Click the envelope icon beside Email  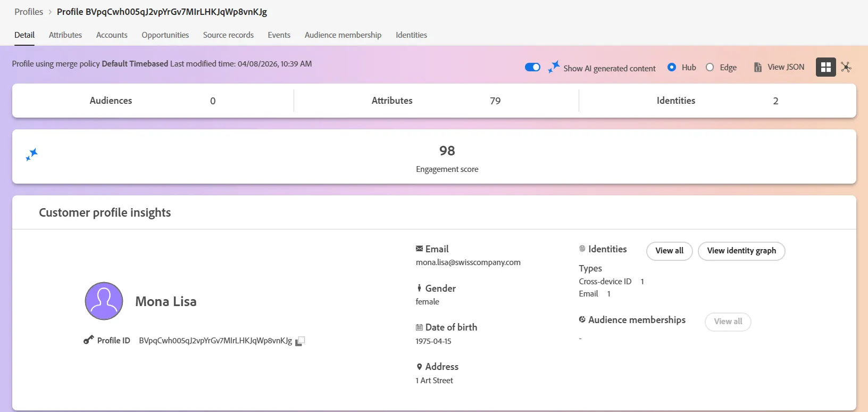coord(419,249)
